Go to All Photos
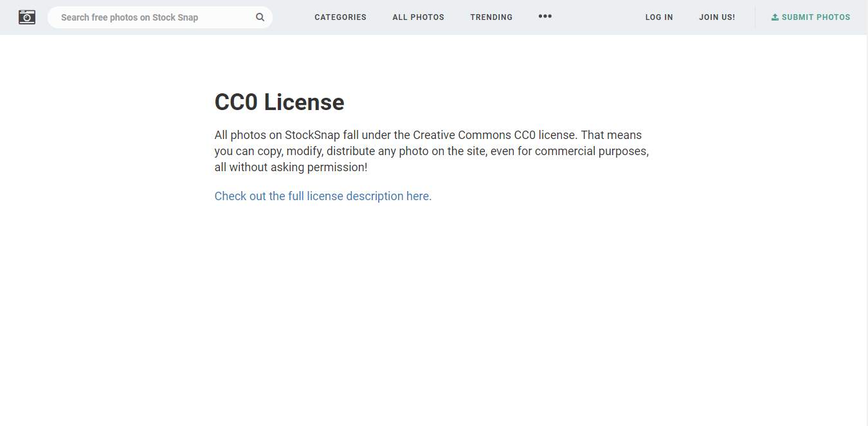 tap(418, 17)
